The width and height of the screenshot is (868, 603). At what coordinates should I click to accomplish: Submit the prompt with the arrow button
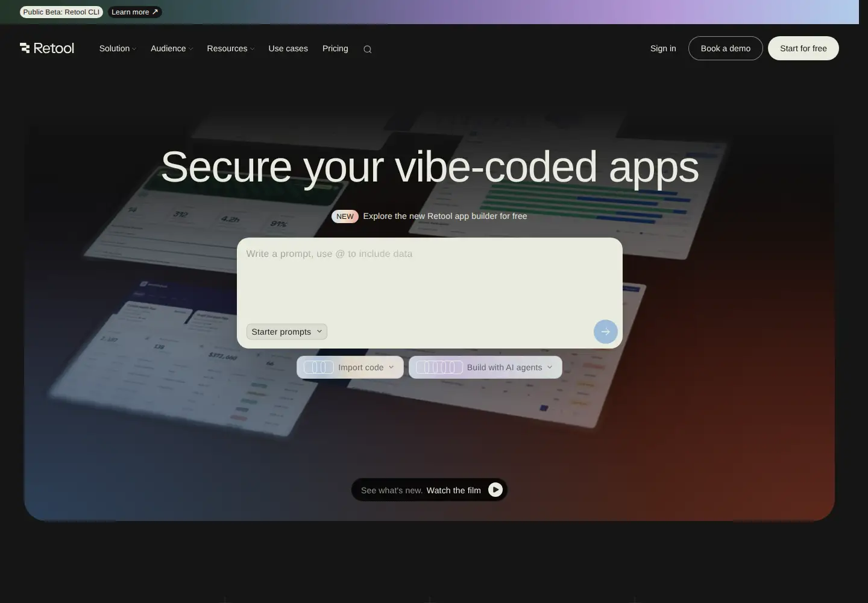point(606,332)
